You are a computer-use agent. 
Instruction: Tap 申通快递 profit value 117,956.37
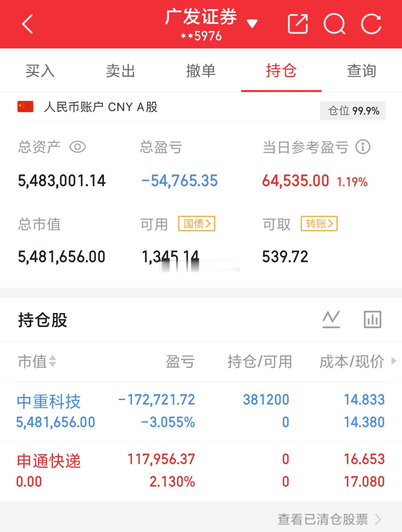pyautogui.click(x=161, y=459)
